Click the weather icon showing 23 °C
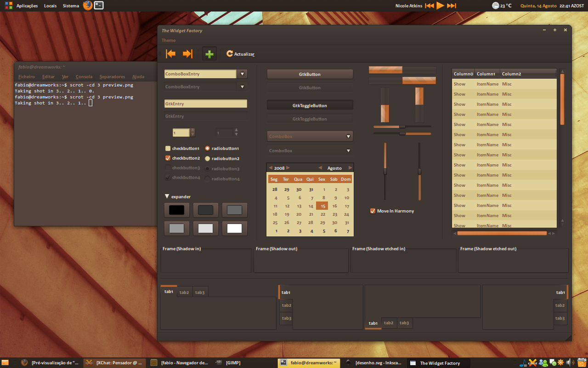588x368 pixels. click(x=496, y=6)
